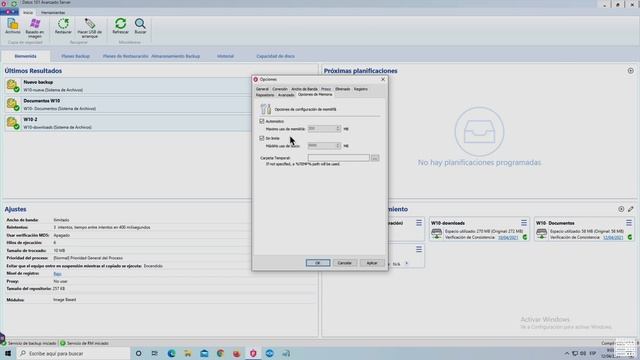This screenshot has height=360, width=640.
Task: Open W10- Documentos card hamburger menu
Action: (629, 223)
